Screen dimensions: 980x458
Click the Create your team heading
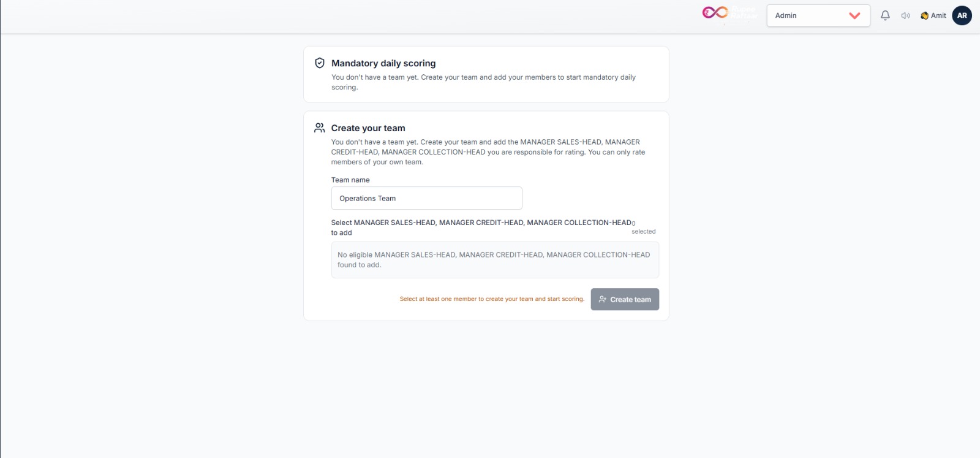point(368,128)
